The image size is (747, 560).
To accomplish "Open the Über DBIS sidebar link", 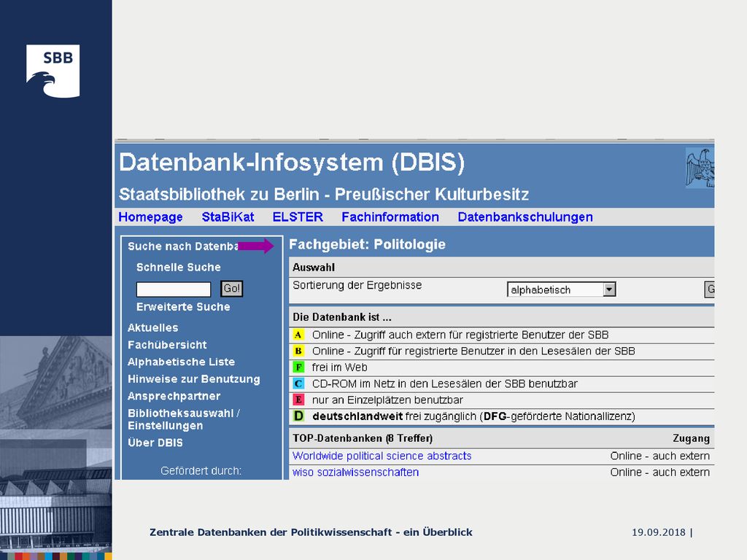I will click(x=155, y=443).
